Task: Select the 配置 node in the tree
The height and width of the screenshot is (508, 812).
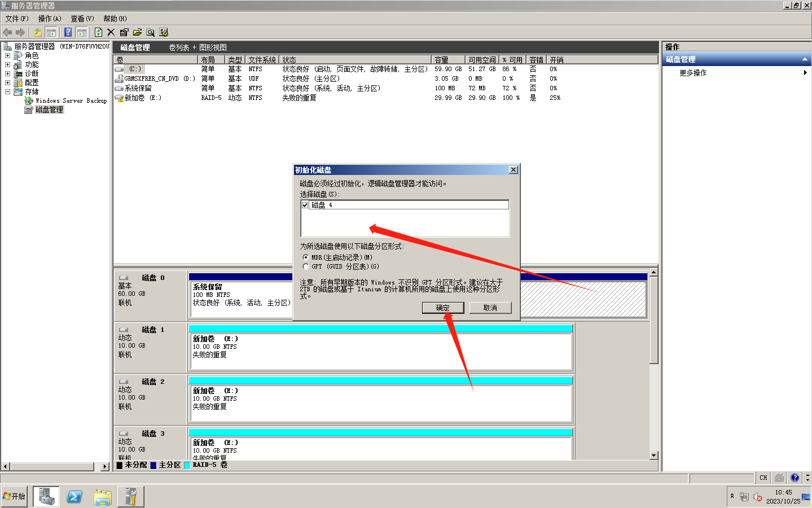Action: point(32,82)
